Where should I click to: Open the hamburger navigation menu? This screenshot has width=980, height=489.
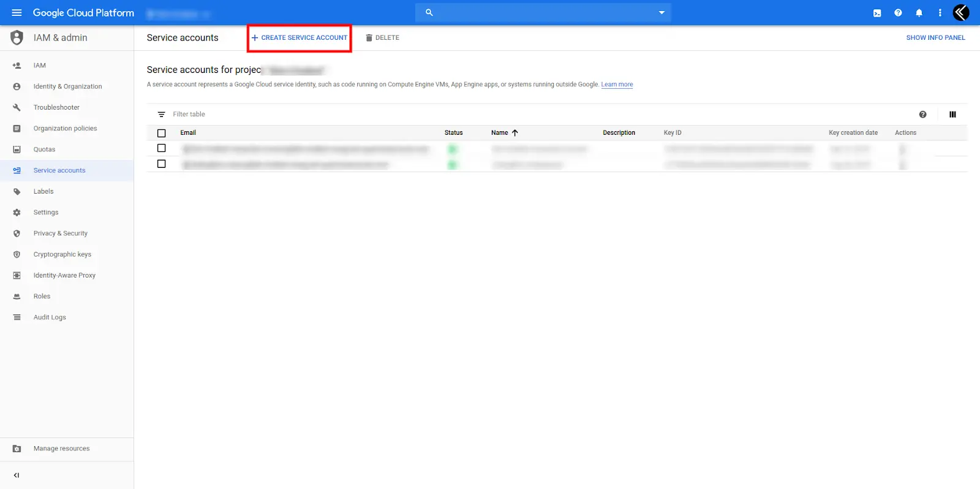(x=17, y=12)
